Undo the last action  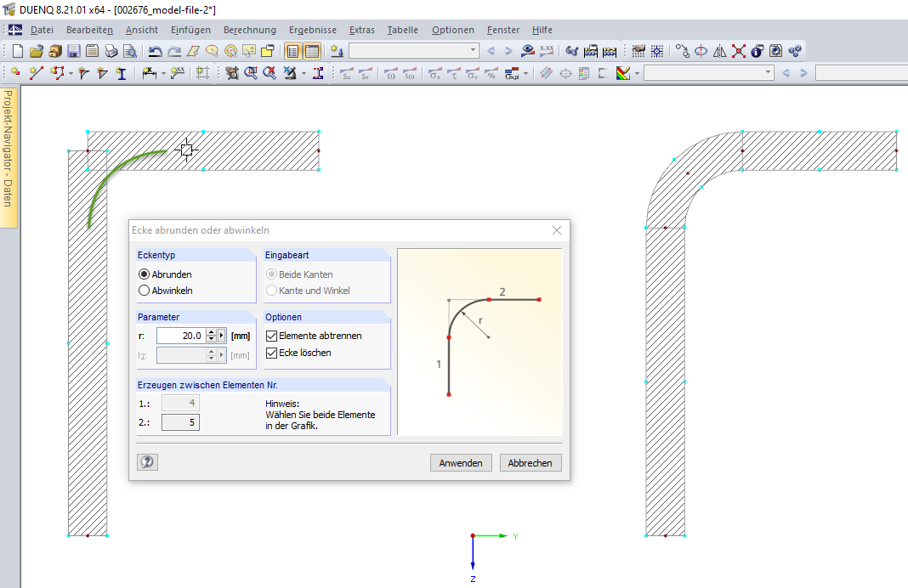coord(155,51)
